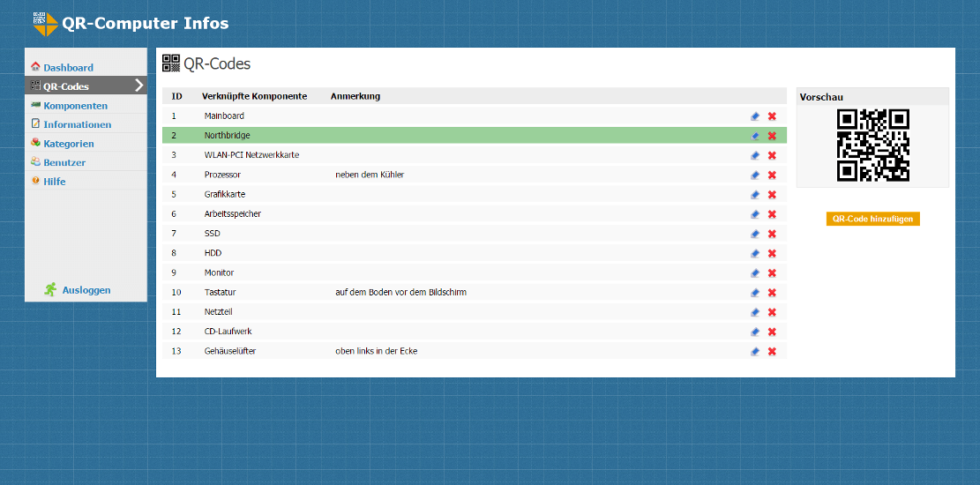Click note 'auf dem Boden vor dem Bildschirm'
The height and width of the screenshot is (485, 980).
[400, 292]
